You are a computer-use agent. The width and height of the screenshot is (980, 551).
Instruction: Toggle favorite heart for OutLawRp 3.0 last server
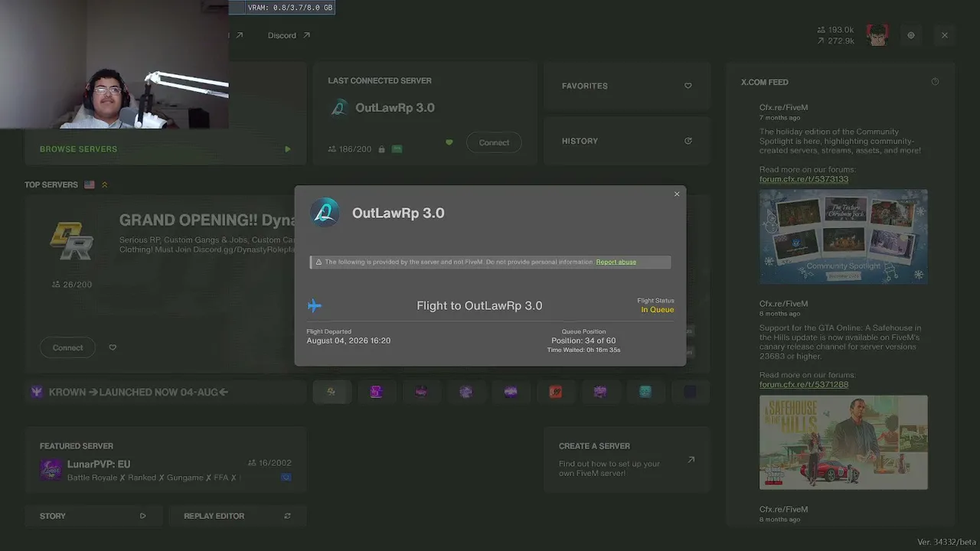449,142
